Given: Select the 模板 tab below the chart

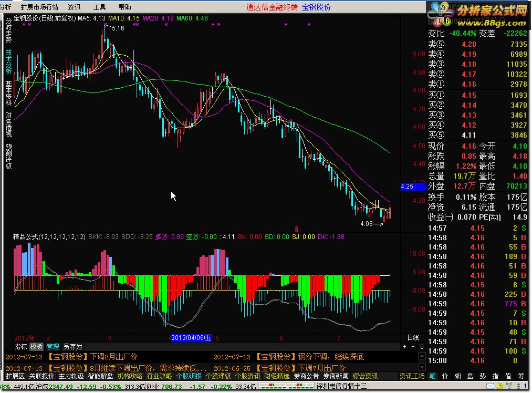Looking at the screenshot, I should pyautogui.click(x=36, y=347).
